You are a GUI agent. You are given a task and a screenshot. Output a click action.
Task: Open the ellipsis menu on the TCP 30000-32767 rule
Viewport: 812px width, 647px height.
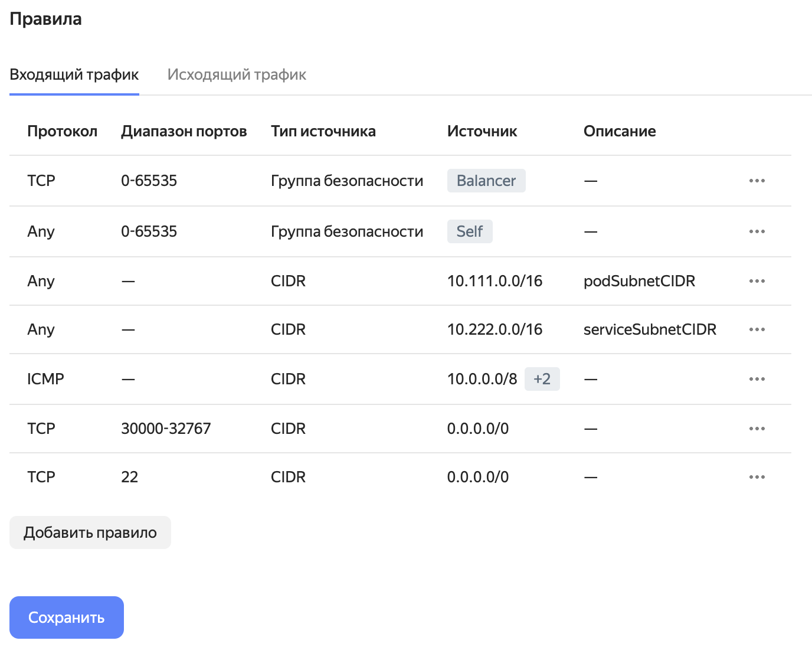757,429
